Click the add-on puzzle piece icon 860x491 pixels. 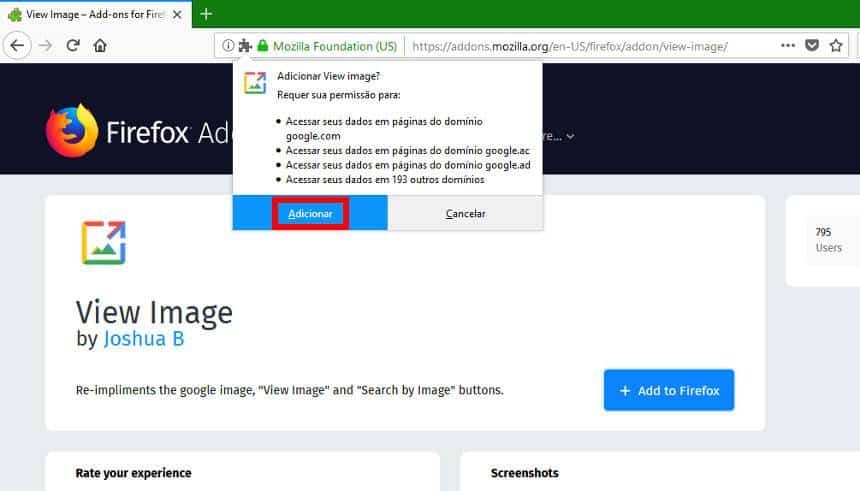pos(245,45)
